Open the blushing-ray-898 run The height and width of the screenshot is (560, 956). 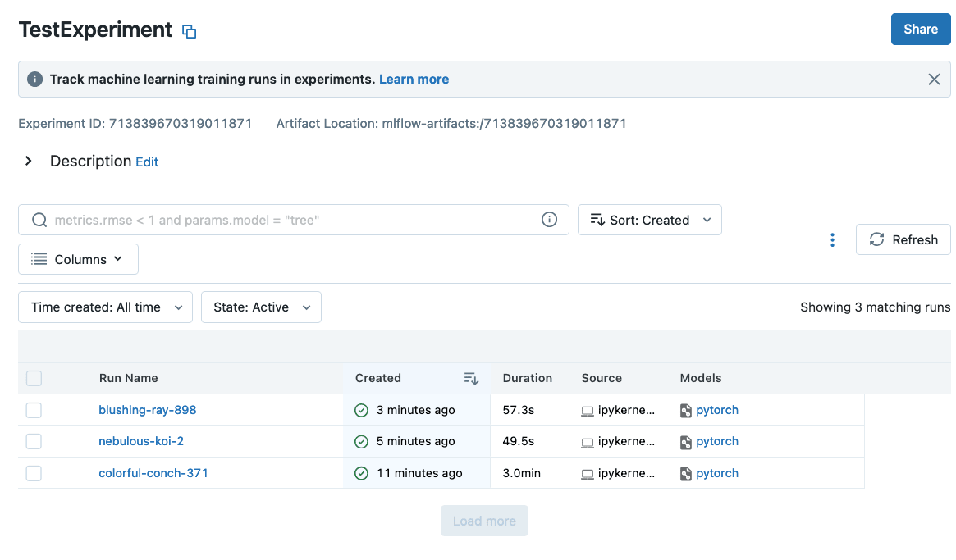[148, 410]
